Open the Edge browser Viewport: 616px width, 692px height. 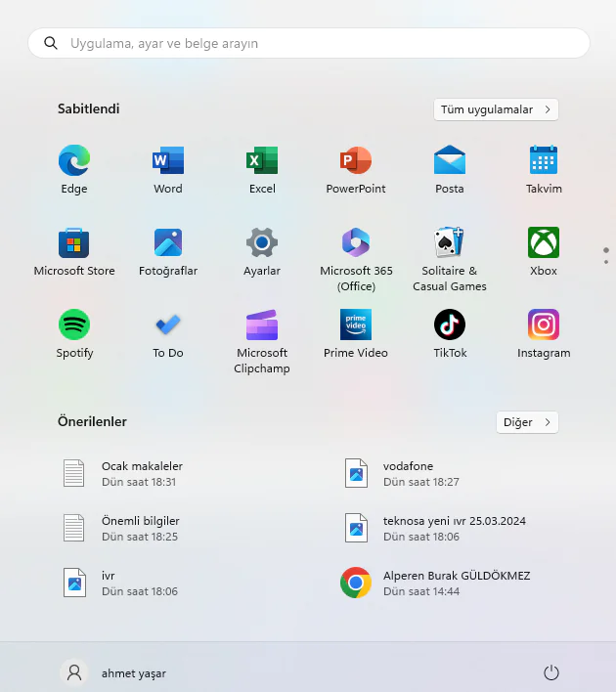(74, 169)
